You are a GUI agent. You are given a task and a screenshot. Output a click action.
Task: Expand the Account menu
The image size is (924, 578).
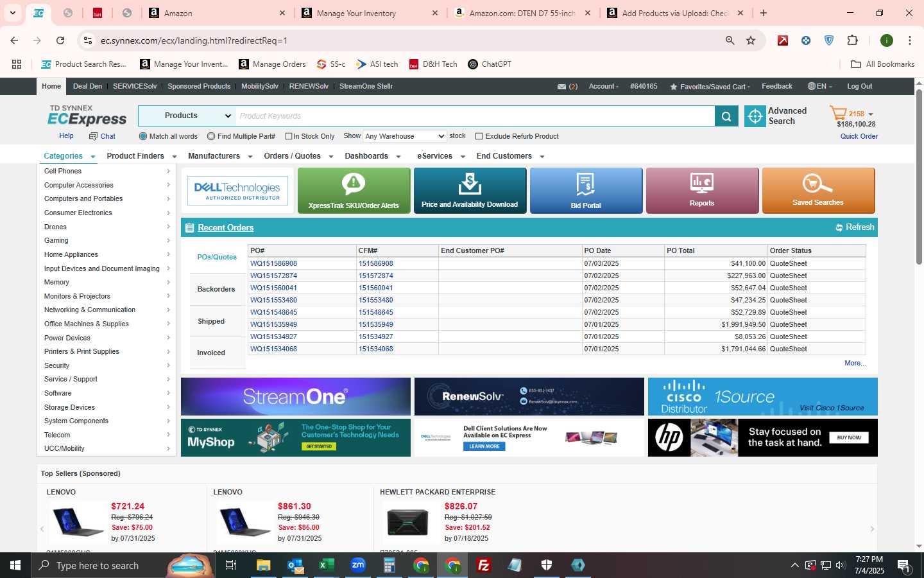click(x=603, y=86)
